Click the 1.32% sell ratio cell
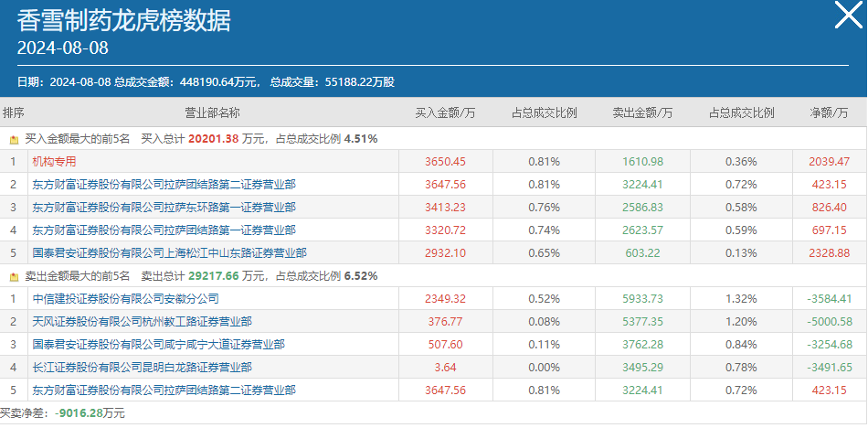Screen dimensions: 868x428 click(x=741, y=299)
